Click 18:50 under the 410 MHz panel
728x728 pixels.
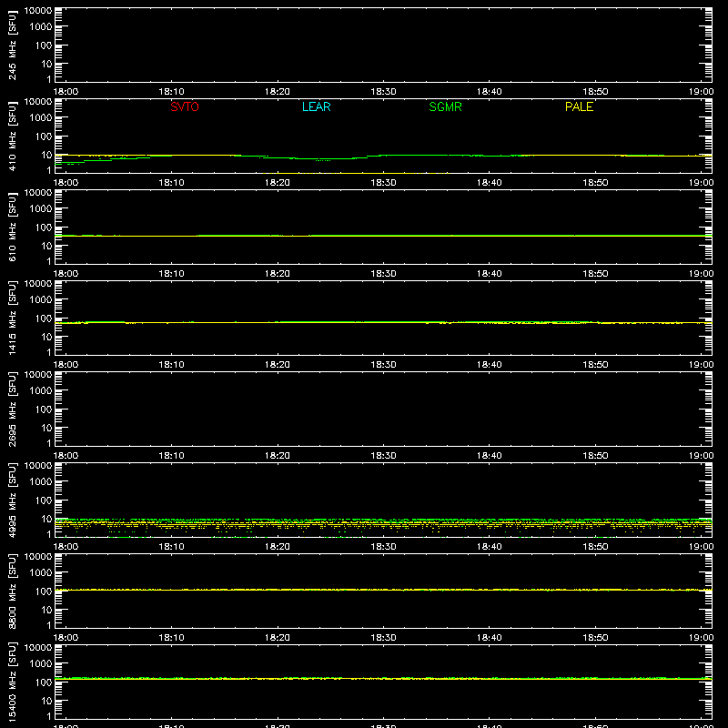[596, 183]
